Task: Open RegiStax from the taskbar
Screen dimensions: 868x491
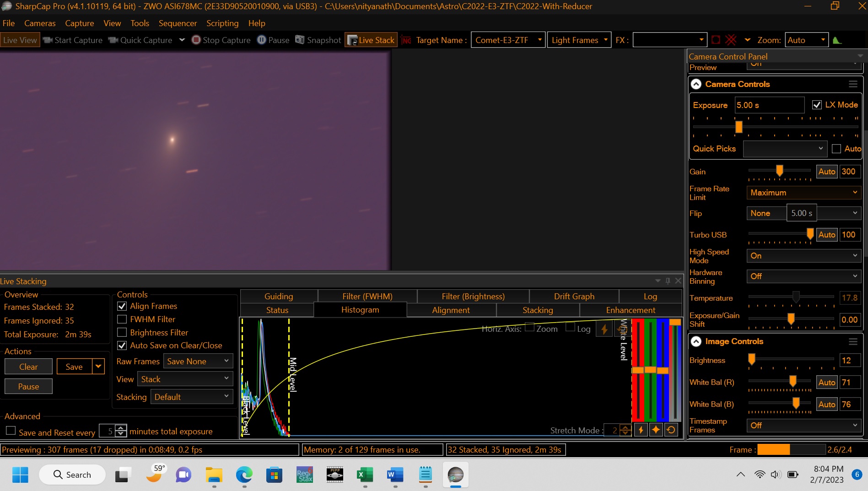Action: pyautogui.click(x=305, y=475)
